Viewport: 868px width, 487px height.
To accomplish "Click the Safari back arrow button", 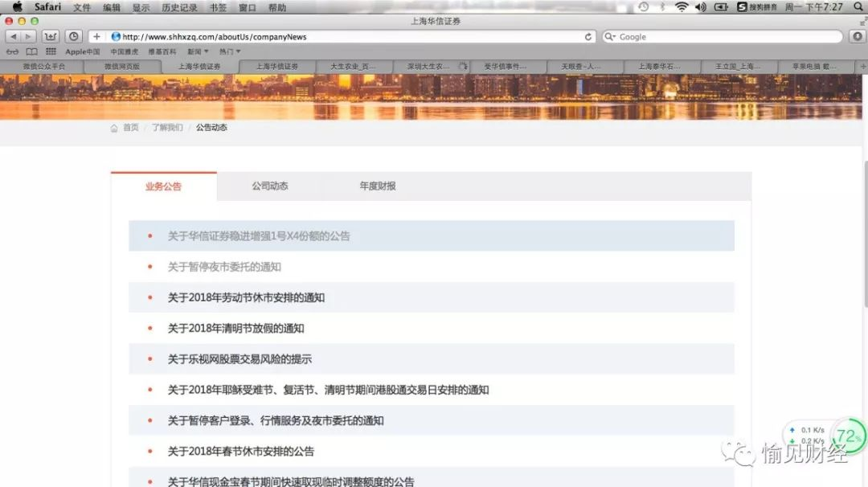I will (x=14, y=37).
